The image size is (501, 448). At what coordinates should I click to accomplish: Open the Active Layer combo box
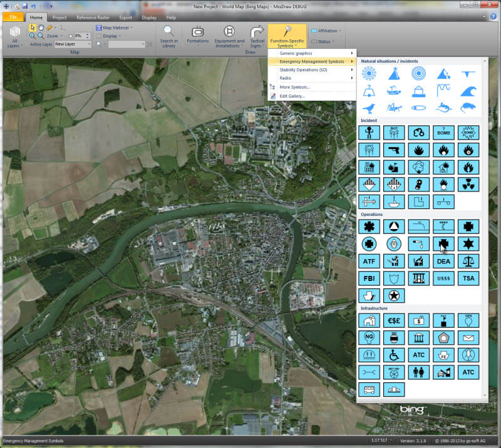pyautogui.click(x=73, y=44)
